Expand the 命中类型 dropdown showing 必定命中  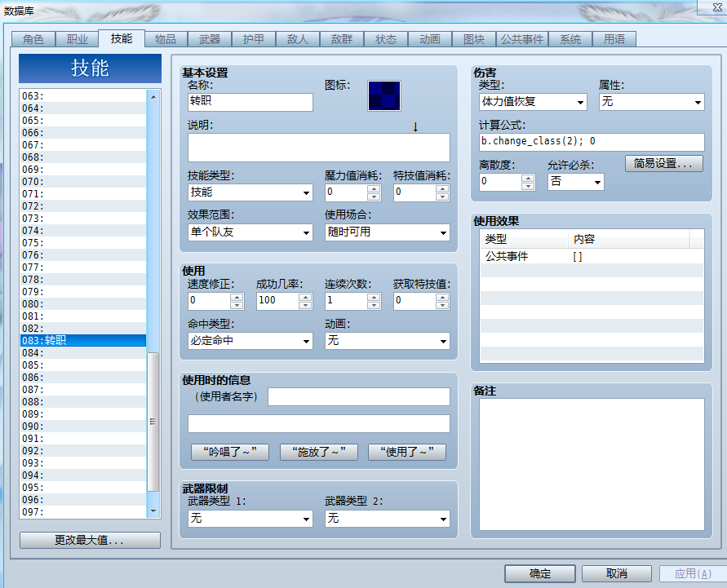coord(250,341)
